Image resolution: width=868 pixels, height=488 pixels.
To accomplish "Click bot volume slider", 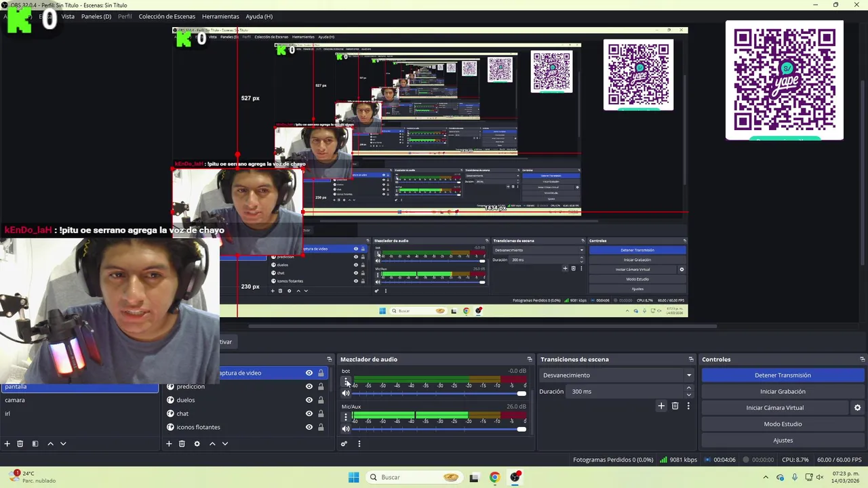I will pyautogui.click(x=438, y=394).
